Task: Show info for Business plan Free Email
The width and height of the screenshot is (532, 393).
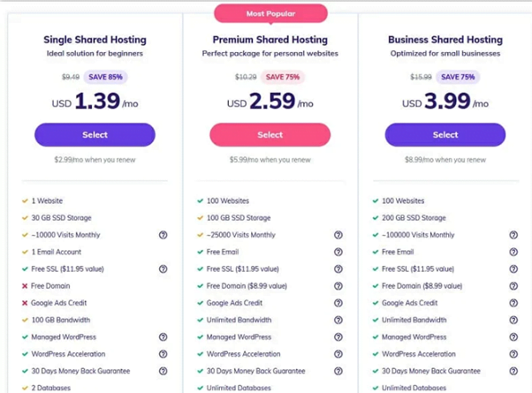Action: tap(513, 252)
